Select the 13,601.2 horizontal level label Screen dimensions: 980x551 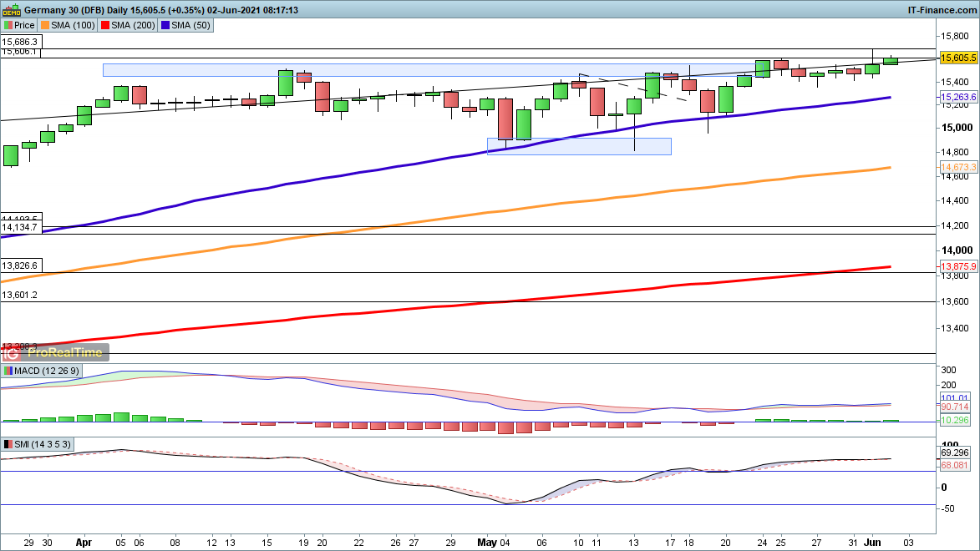(20, 295)
